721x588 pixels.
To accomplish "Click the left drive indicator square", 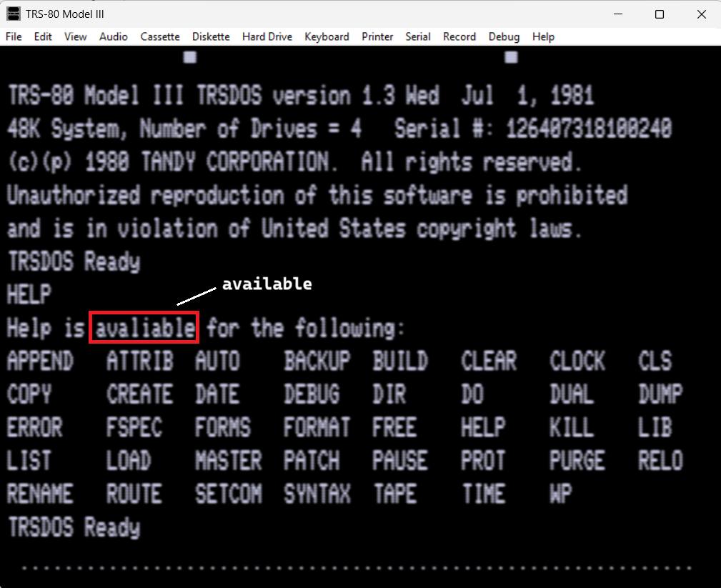I will [190, 57].
